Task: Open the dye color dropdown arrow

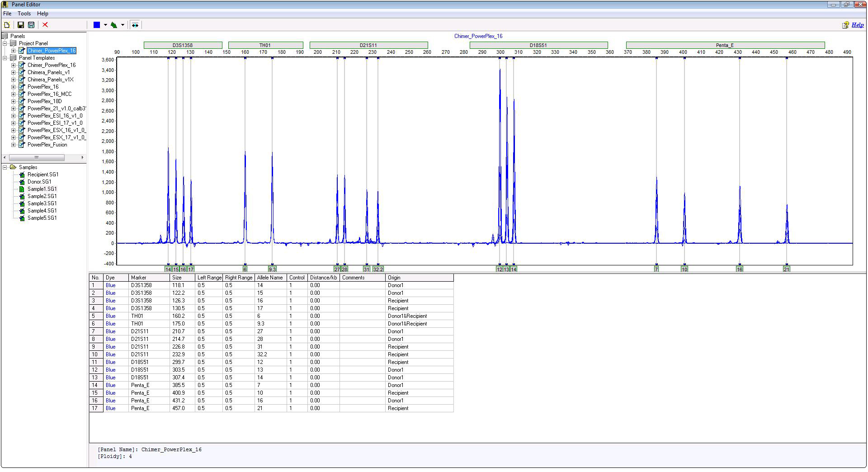Action: [105, 25]
